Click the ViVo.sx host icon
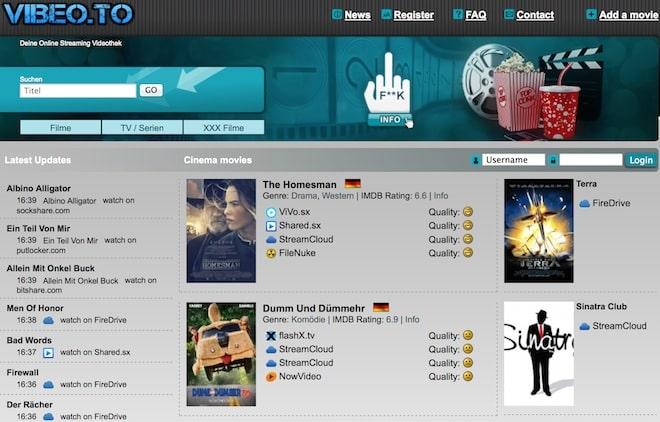The height and width of the screenshot is (422, 660). pyautogui.click(x=270, y=212)
